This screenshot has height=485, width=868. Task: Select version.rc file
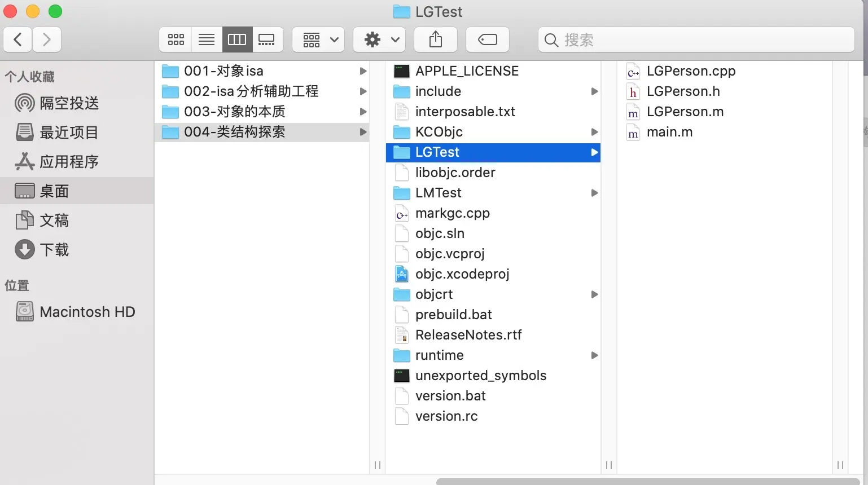click(493, 416)
